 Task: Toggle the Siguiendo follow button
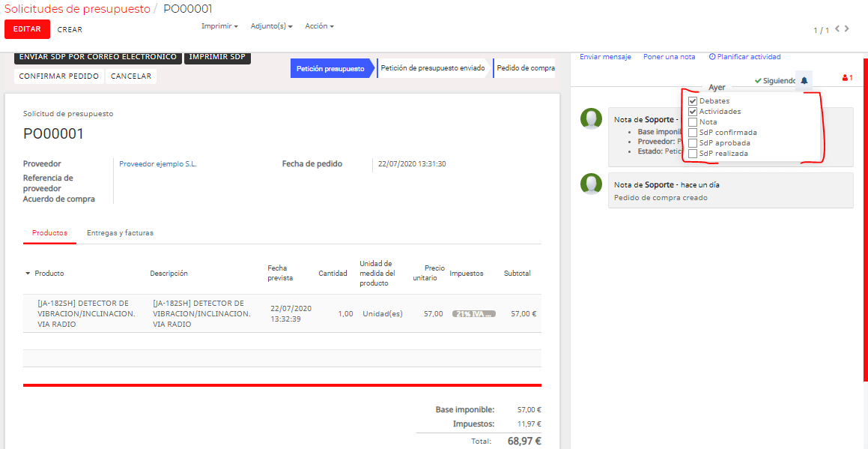pyautogui.click(x=775, y=80)
